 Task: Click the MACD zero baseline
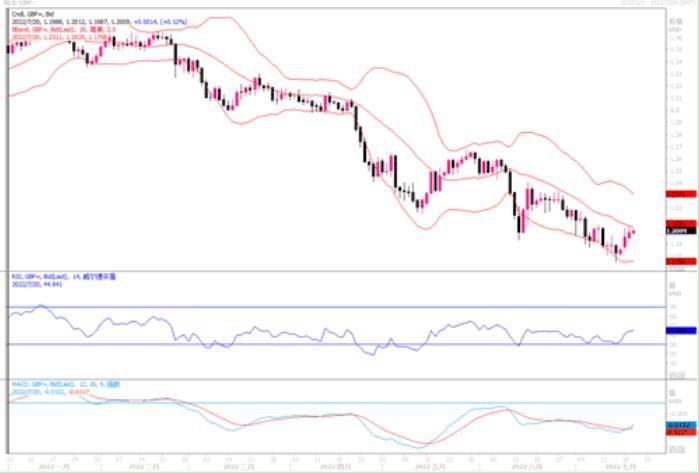(337, 403)
